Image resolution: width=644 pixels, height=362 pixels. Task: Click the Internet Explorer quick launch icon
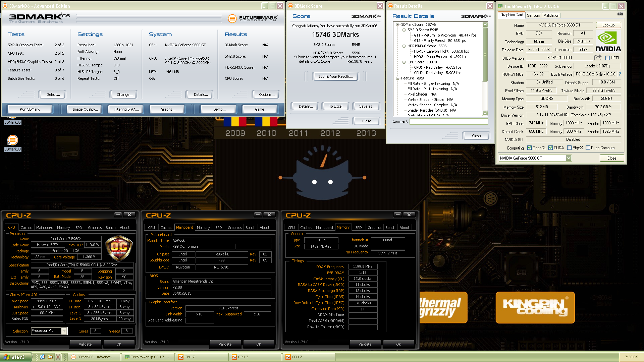click(x=42, y=357)
